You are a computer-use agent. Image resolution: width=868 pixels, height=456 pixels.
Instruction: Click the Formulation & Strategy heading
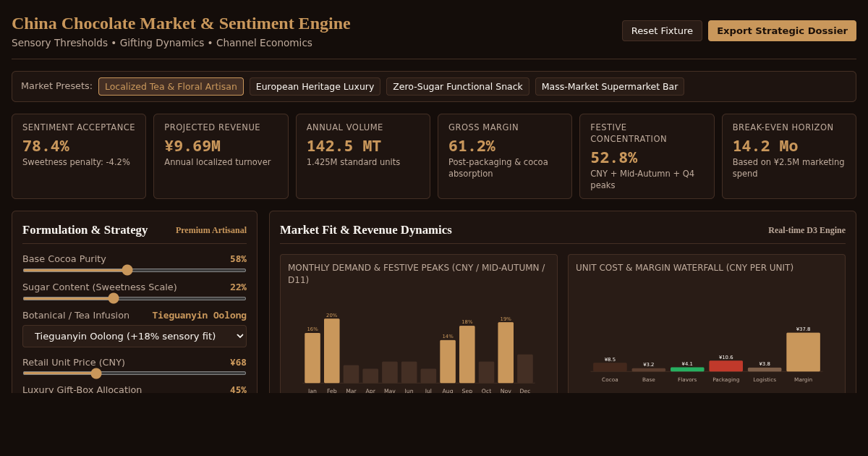[x=85, y=230]
